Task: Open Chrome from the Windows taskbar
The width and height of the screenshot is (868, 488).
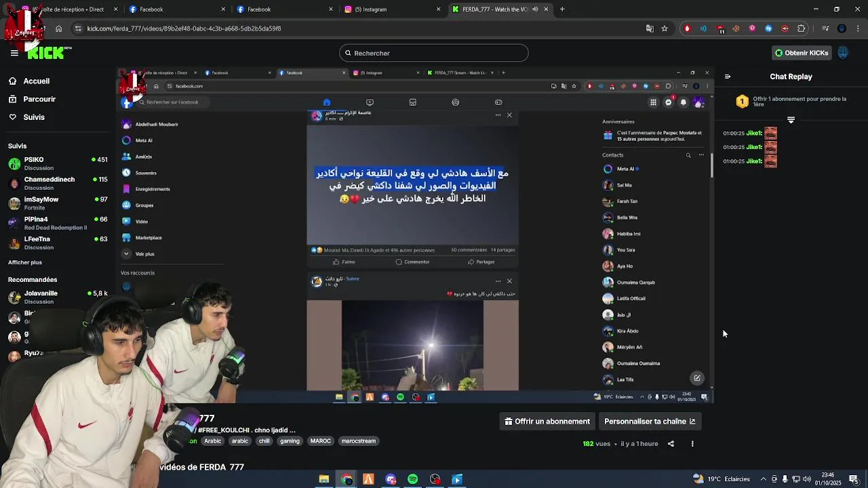Action: point(347,479)
